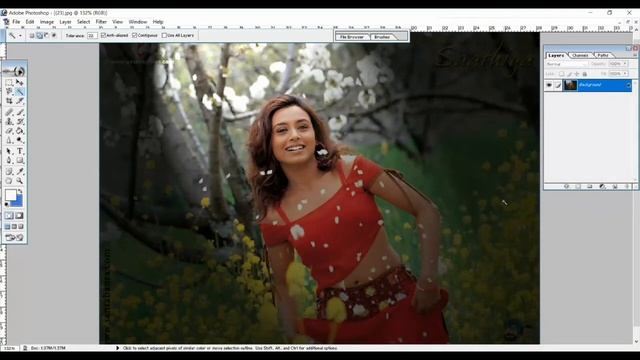This screenshot has width=640, height=360.
Task: Click the delete layer trash icon
Action: (627, 187)
